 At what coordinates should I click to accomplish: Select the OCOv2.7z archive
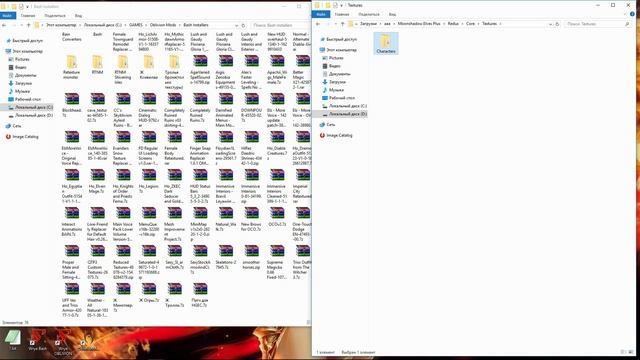point(277,217)
